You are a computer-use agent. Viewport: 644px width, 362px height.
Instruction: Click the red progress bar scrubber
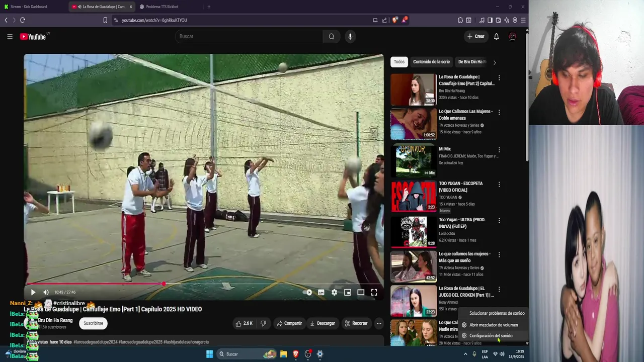[164, 284]
